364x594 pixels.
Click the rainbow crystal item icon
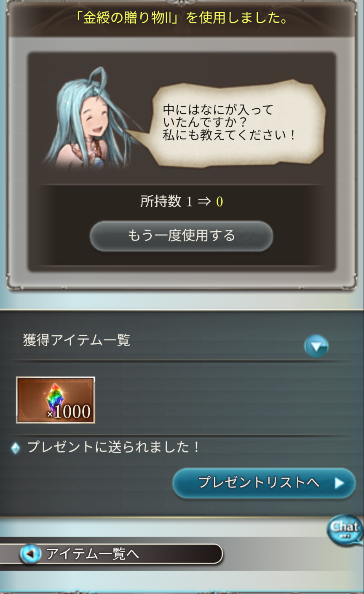[x=55, y=398]
